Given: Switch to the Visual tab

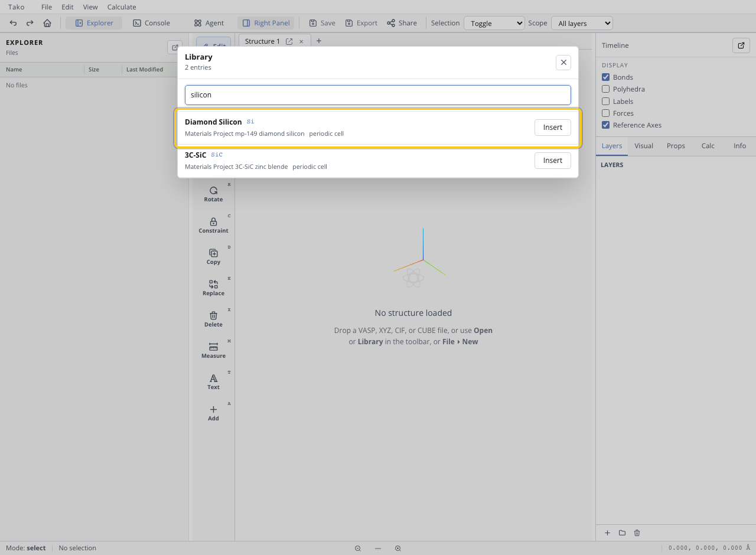Looking at the screenshot, I should [644, 146].
